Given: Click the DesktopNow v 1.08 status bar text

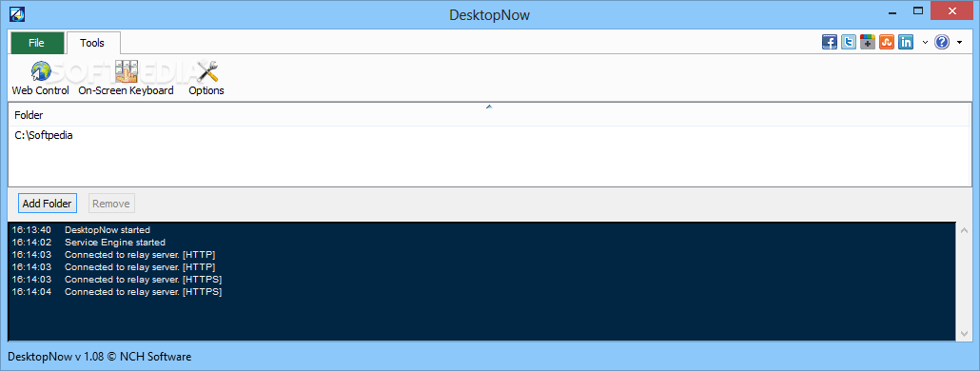Looking at the screenshot, I should click(x=99, y=358).
